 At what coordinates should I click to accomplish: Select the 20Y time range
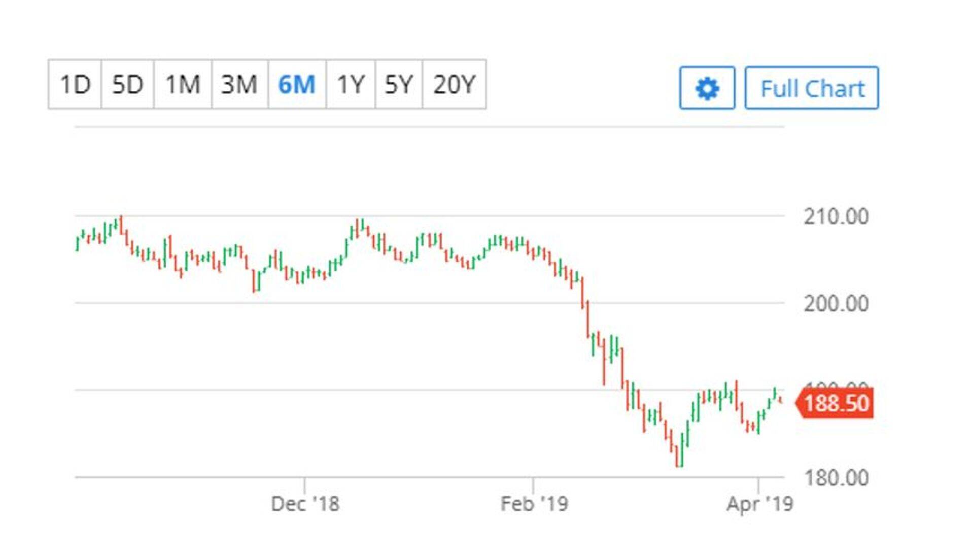tap(454, 84)
